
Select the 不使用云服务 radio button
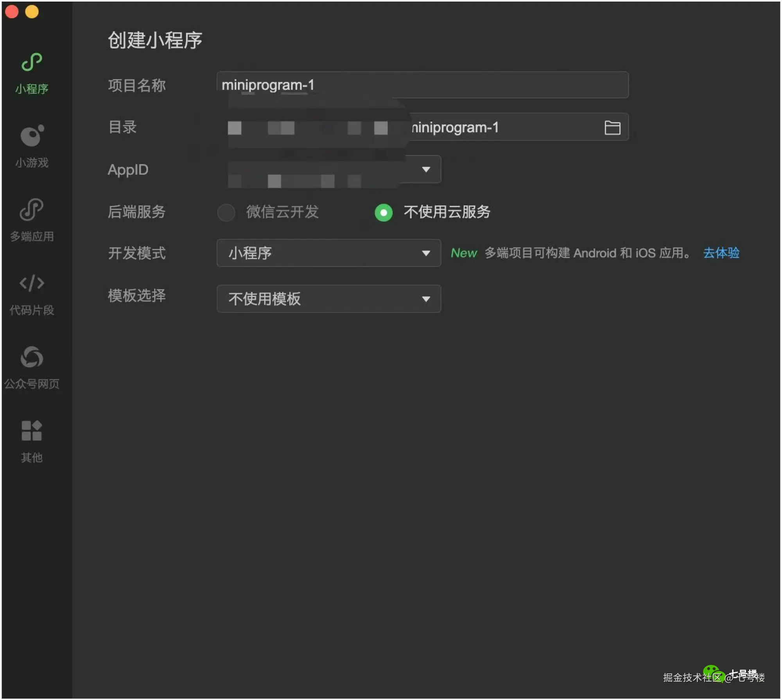(384, 212)
